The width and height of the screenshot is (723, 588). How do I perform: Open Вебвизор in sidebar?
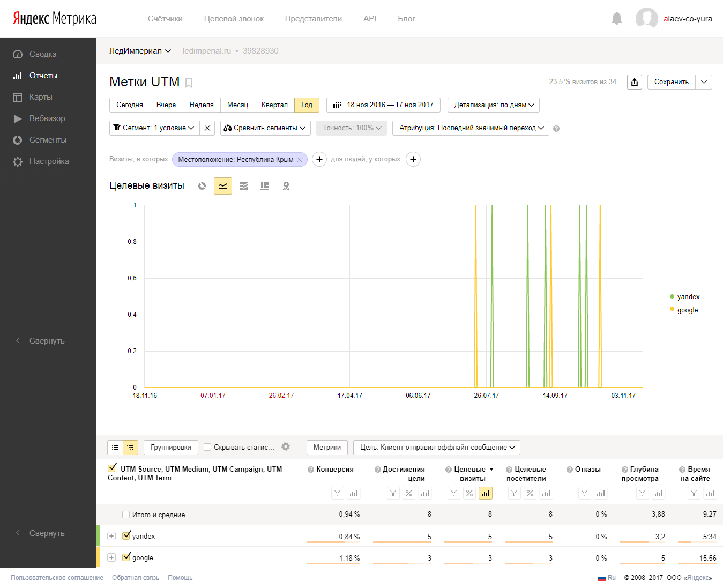tap(48, 118)
